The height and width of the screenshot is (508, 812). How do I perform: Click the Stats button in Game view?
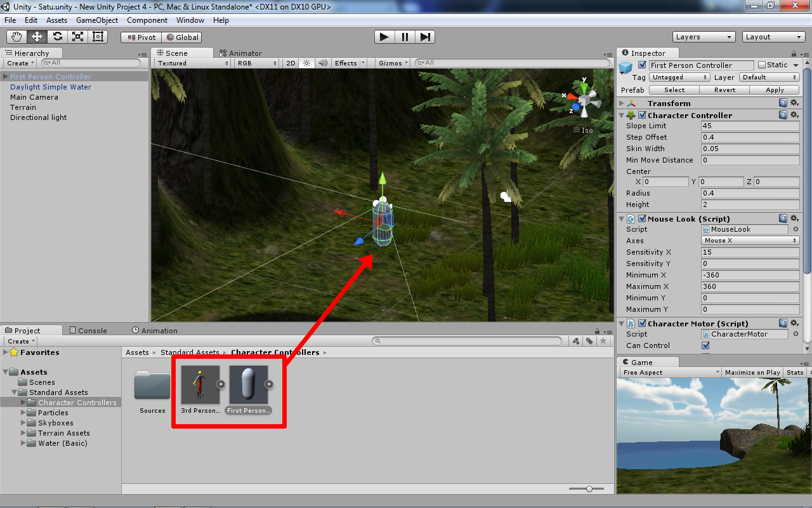coord(795,372)
